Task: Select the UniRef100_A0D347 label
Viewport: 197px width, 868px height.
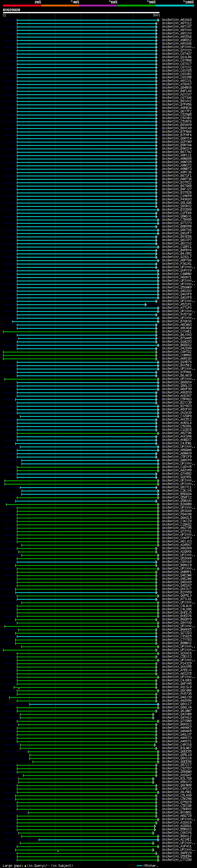Action: click(177, 396)
